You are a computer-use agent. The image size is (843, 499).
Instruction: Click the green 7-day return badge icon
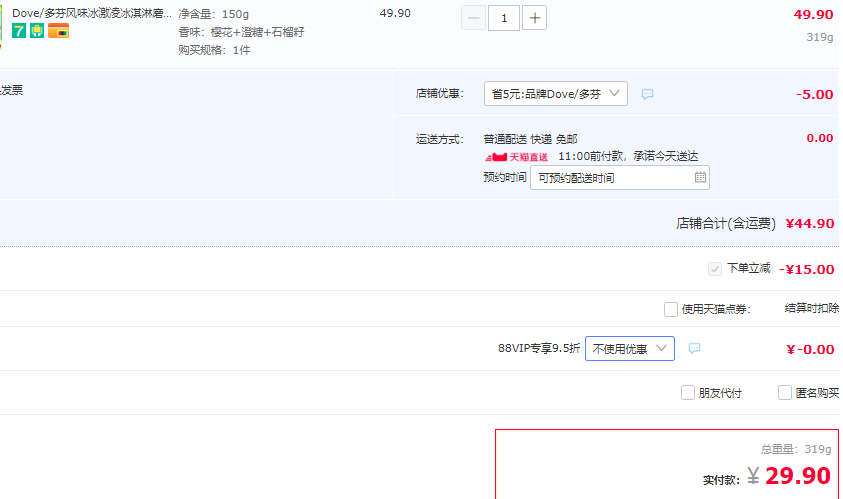19,31
